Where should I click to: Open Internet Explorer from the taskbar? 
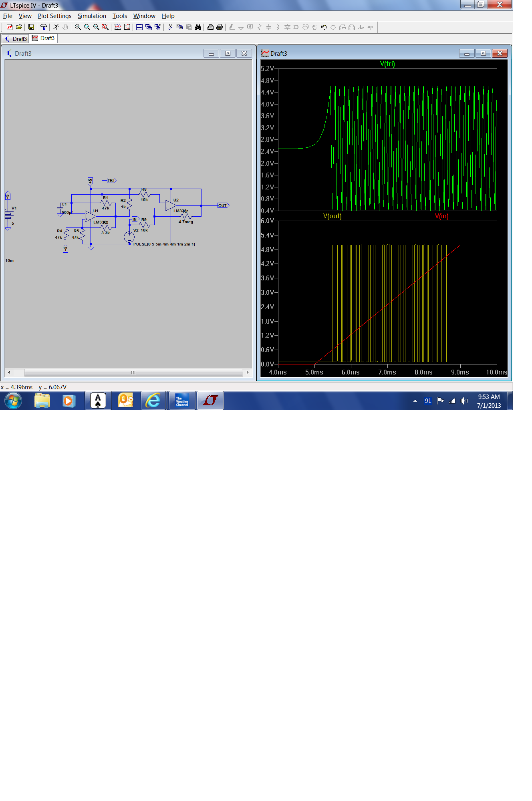point(153,400)
